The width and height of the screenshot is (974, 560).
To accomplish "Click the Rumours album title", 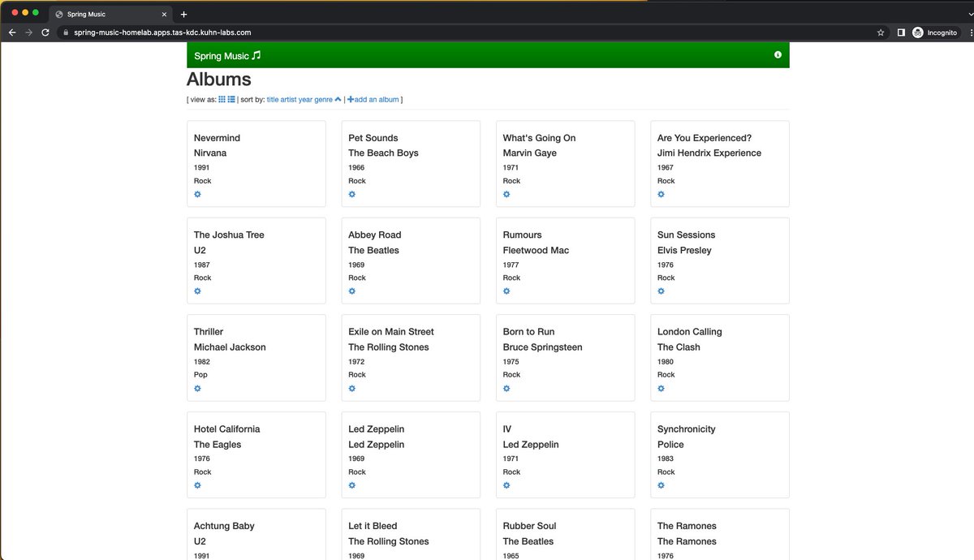I will click(x=523, y=235).
